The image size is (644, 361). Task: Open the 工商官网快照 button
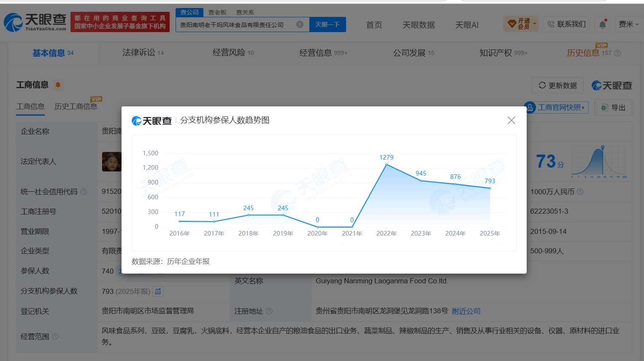point(556,108)
